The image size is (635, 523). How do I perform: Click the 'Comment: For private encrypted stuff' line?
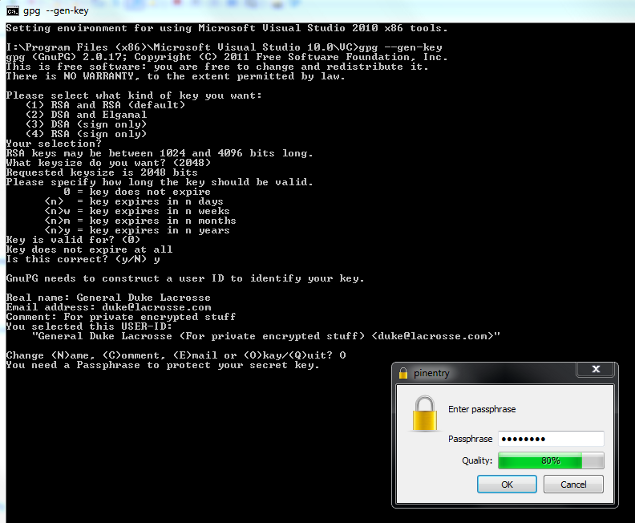pyautogui.click(x=110, y=316)
